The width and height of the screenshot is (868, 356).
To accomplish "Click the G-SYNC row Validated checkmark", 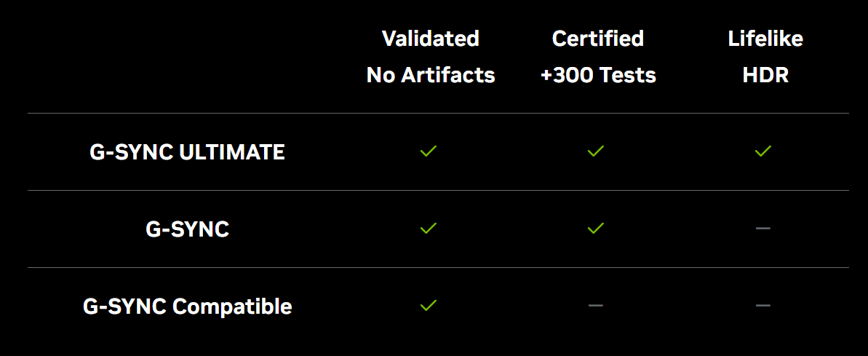I will pyautogui.click(x=429, y=228).
